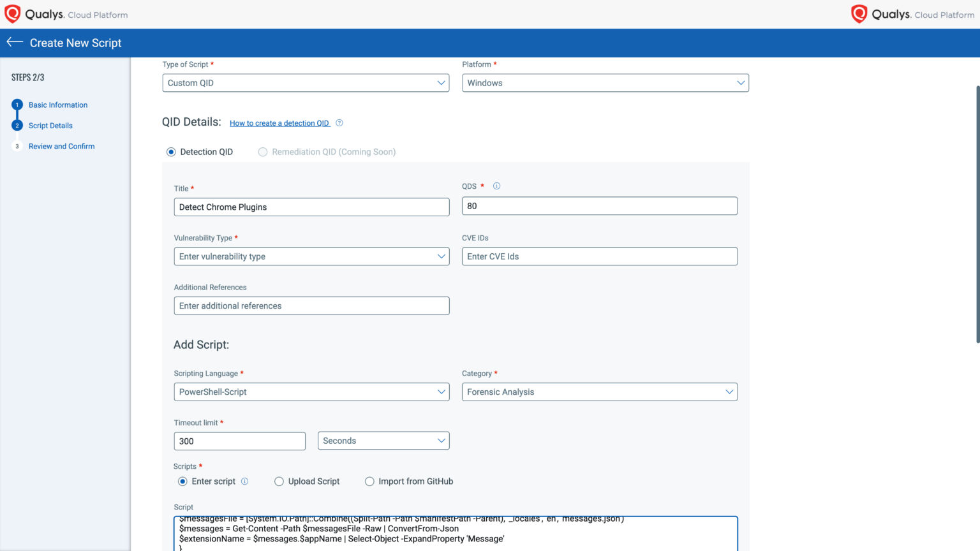Image resolution: width=980 pixels, height=551 pixels.
Task: Click the help icon after the detection QID link
Action: [x=339, y=122]
